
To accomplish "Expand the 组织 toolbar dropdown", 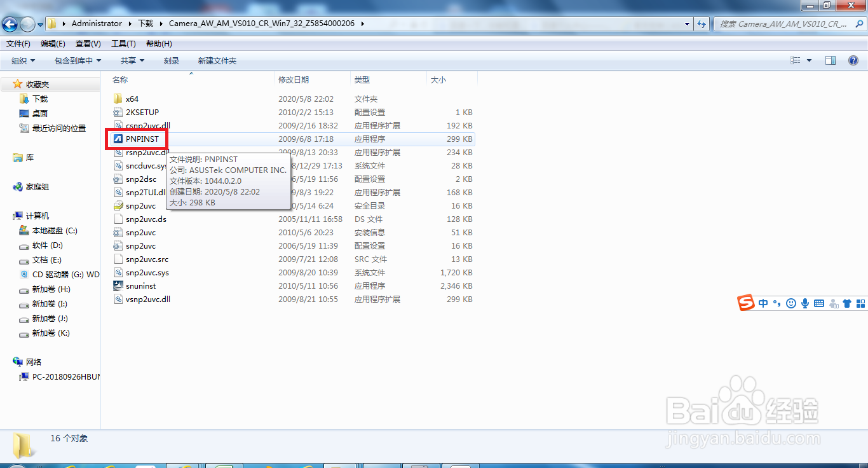I will [24, 61].
